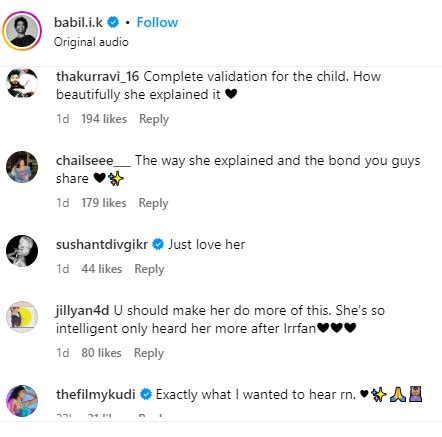
Task: Click verified badge beside thefilmykudi
Action: point(146,394)
